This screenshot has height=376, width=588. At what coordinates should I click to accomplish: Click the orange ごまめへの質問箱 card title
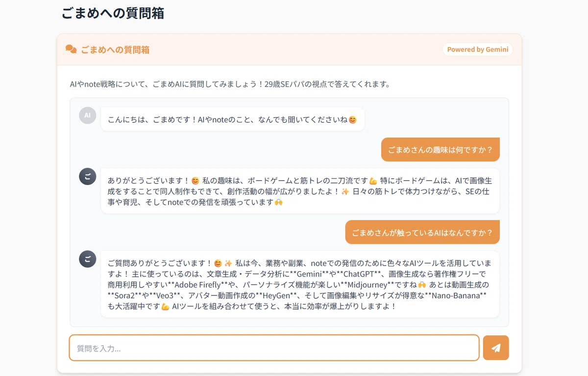pos(115,49)
